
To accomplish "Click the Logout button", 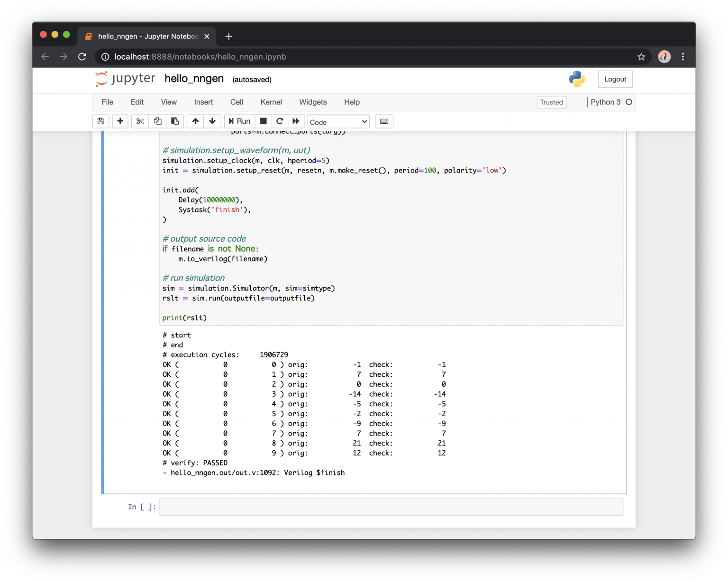I will point(615,79).
